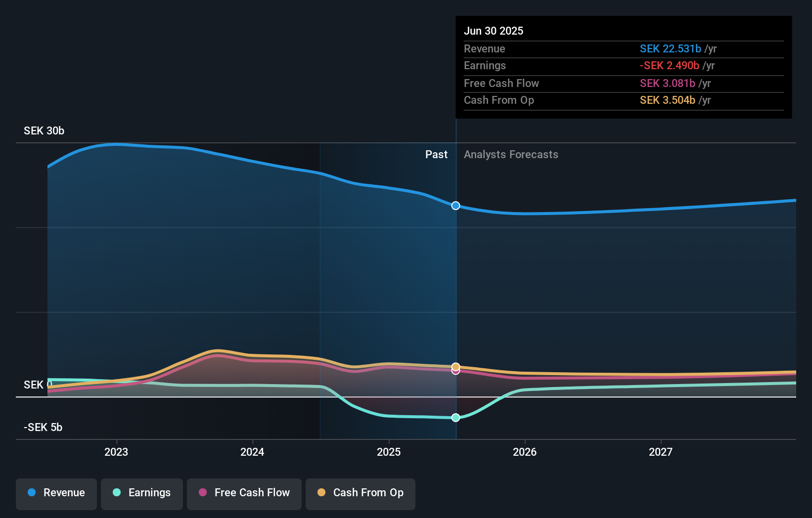Toggle the Cash From Op series visibility

point(360,493)
